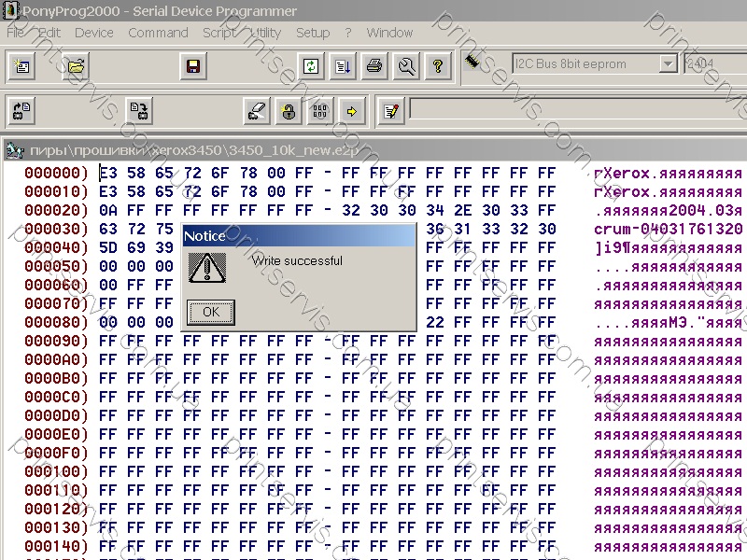This screenshot has width=747, height=560.
Task: Click the Security Bits padlock icon
Action: (x=289, y=111)
